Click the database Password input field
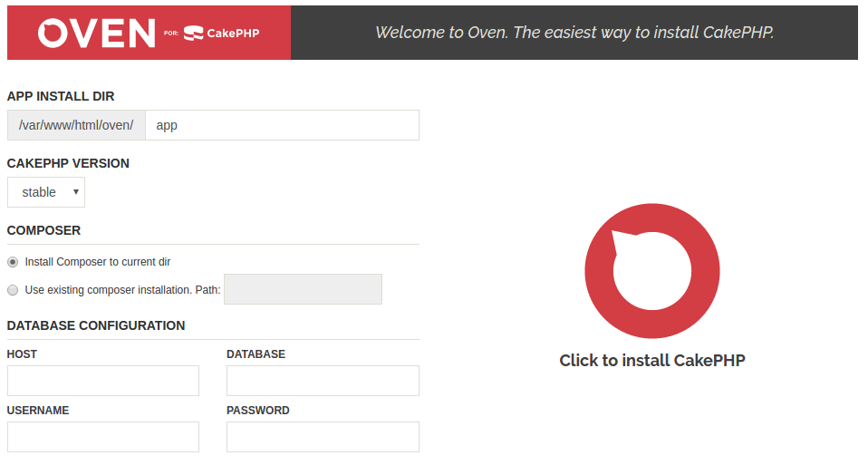868x465 pixels. click(x=323, y=437)
